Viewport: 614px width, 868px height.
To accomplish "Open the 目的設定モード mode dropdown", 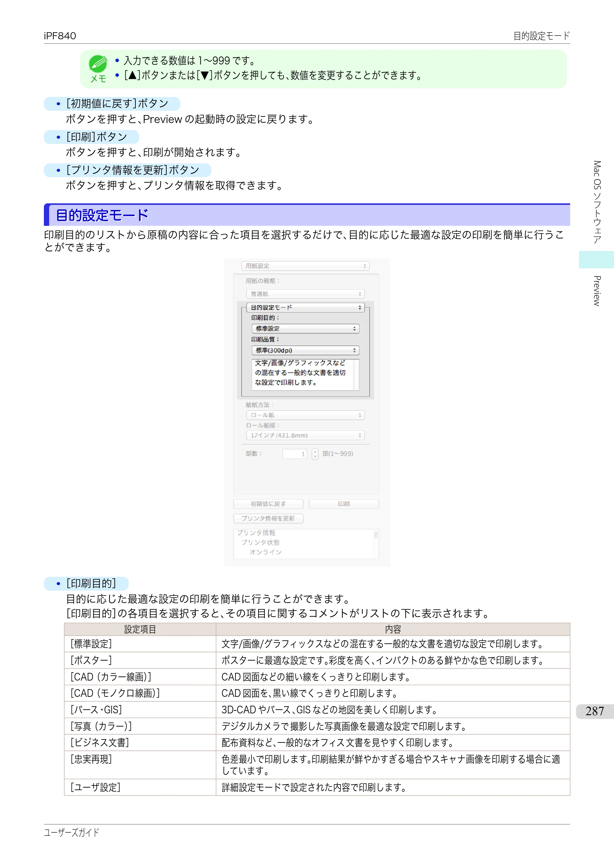I will coord(305,307).
